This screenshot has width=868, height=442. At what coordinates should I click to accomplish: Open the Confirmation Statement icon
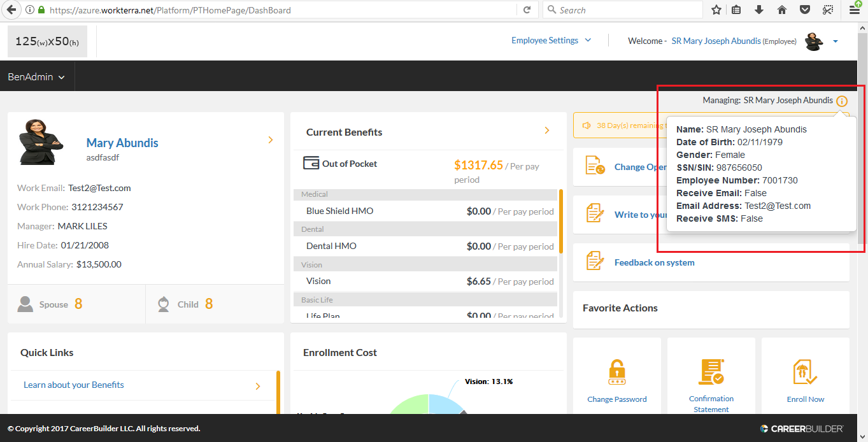[x=711, y=372]
